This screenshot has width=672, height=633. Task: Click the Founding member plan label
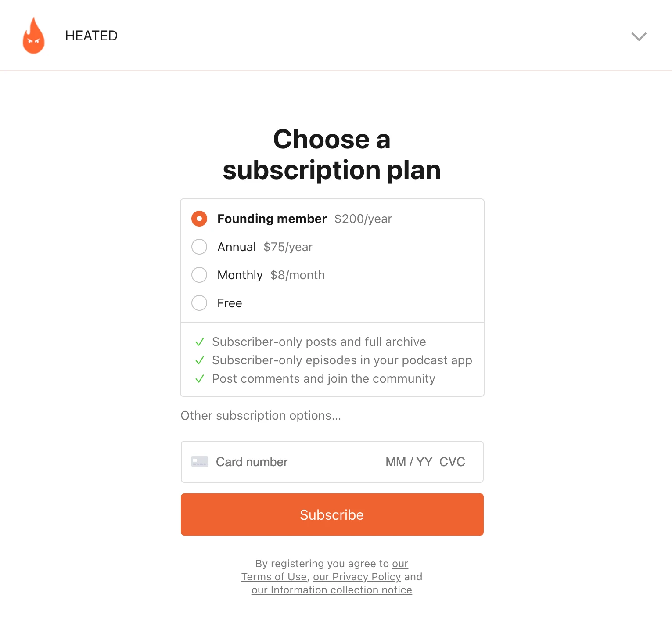(x=272, y=219)
